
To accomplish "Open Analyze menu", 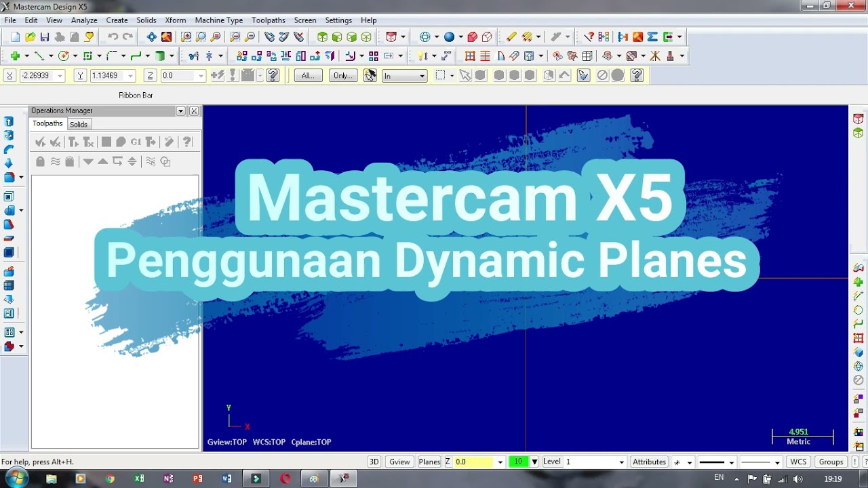I will pyautogui.click(x=84, y=20).
